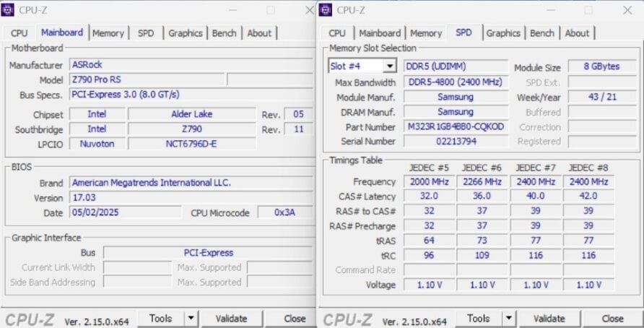Click the CPU-Z icon in right window title bar
Image resolution: width=644 pixels, height=328 pixels.
(325, 10)
